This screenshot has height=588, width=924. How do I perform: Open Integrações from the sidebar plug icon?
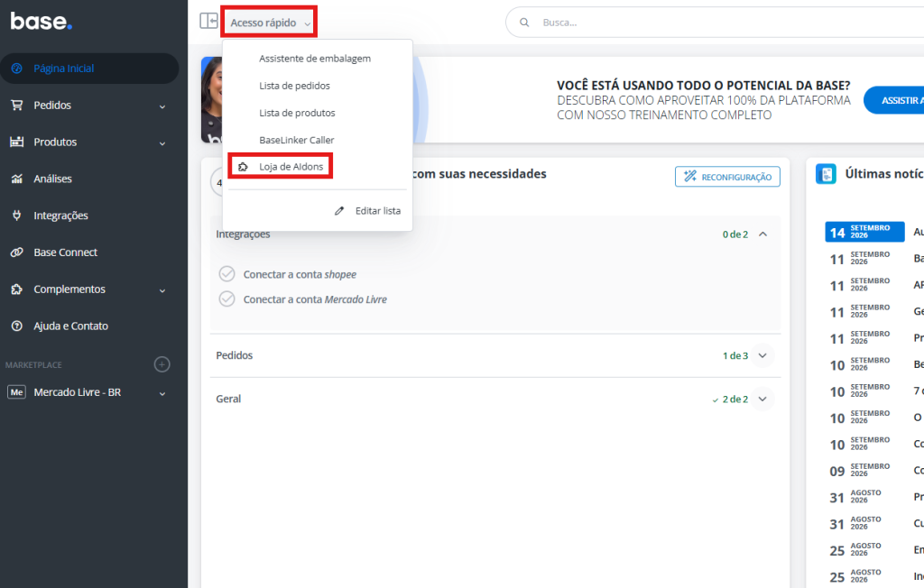[16, 216]
